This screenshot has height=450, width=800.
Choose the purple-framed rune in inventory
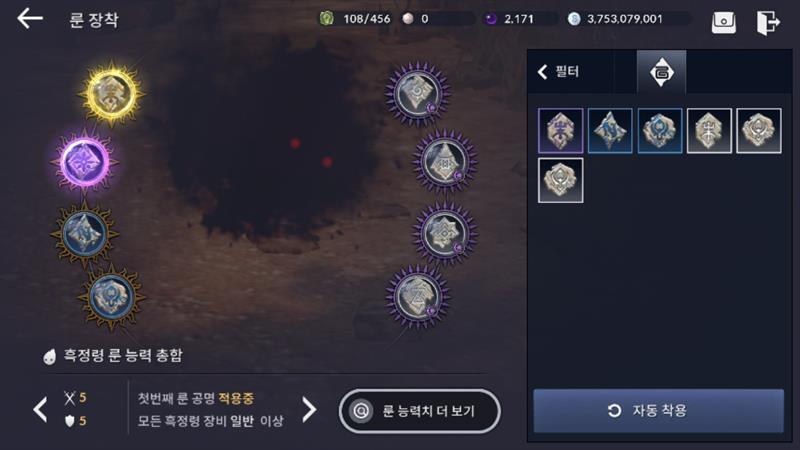coord(560,131)
